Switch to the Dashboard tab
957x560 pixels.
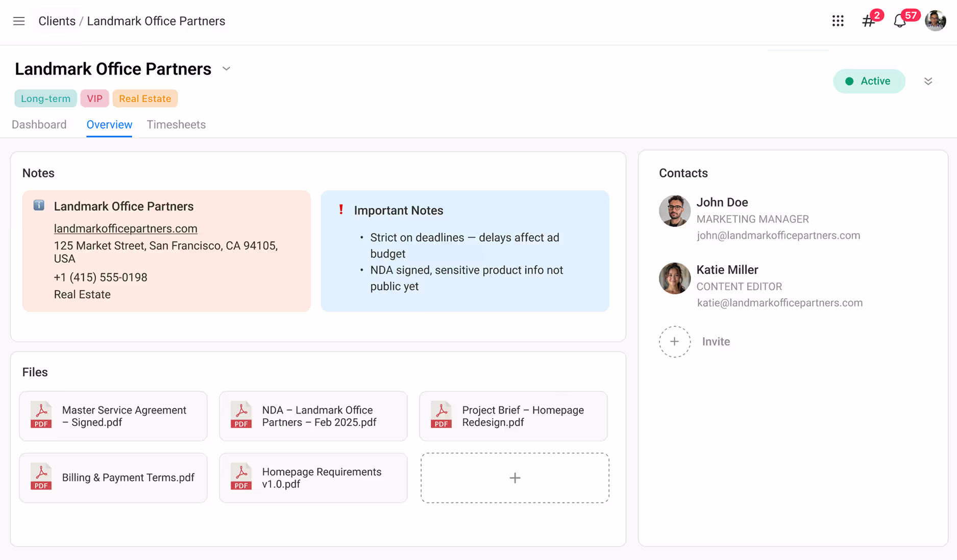click(39, 124)
